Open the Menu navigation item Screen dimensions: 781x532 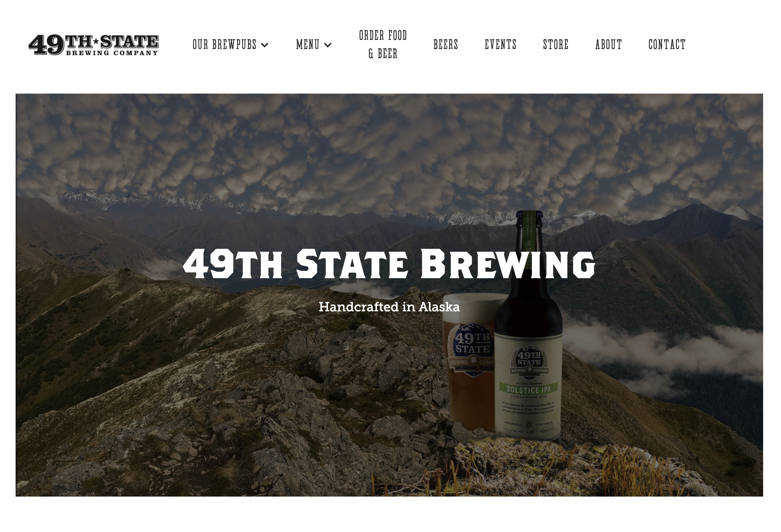point(307,45)
